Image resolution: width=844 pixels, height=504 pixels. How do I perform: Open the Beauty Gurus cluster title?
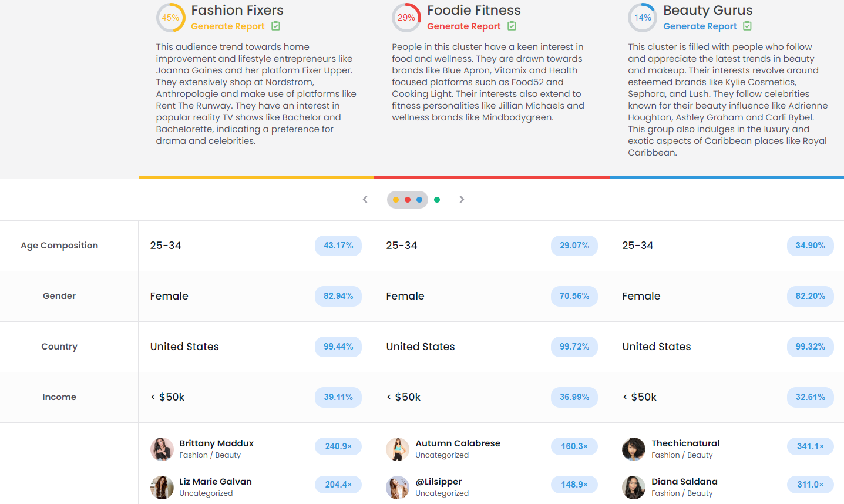click(x=708, y=10)
